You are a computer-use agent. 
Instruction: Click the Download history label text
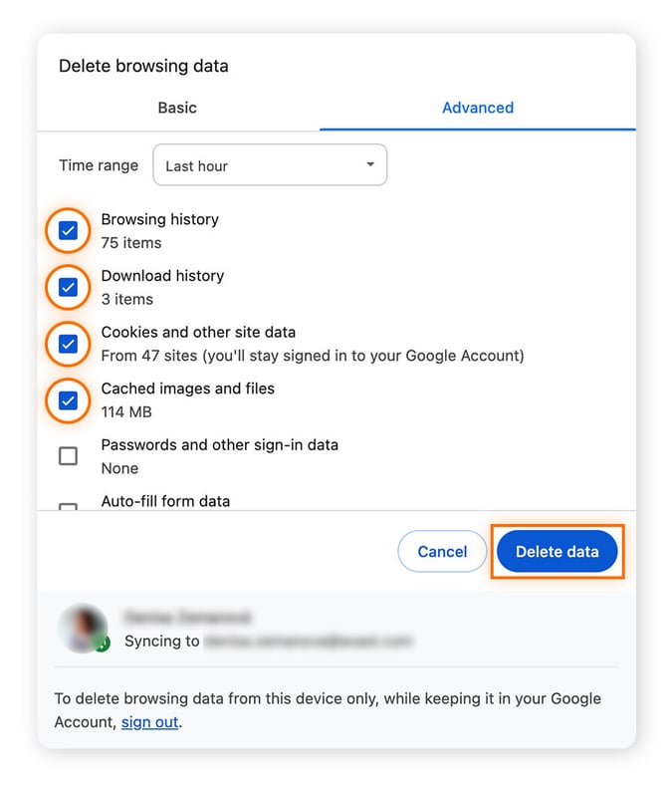coord(162,276)
